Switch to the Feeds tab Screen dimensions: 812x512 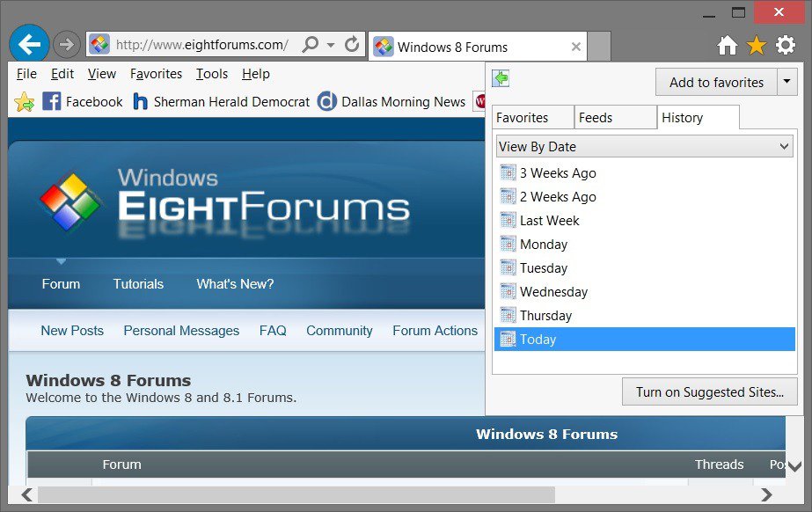(616, 118)
